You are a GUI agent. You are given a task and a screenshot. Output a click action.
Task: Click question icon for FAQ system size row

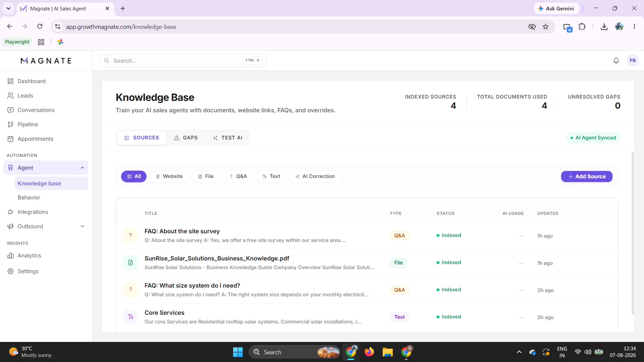click(130, 290)
